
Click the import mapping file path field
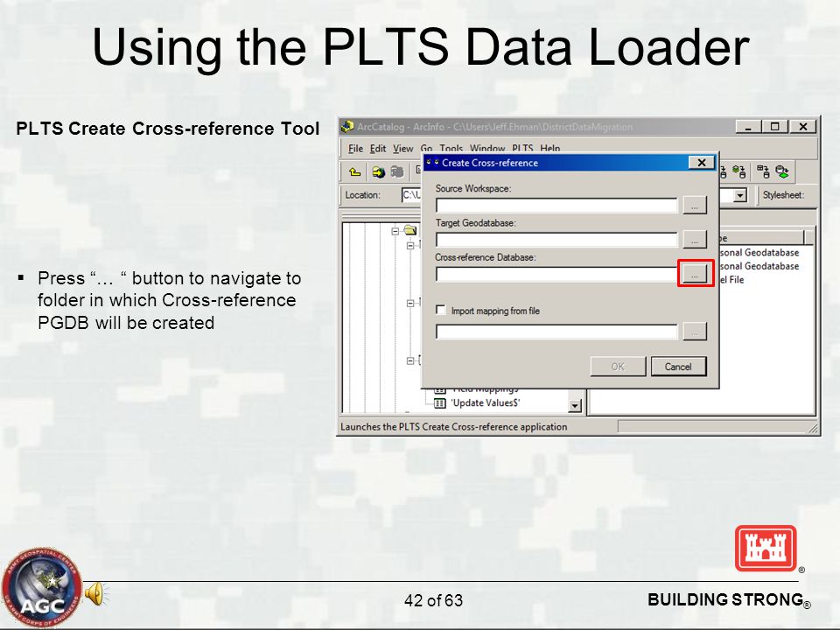556,332
